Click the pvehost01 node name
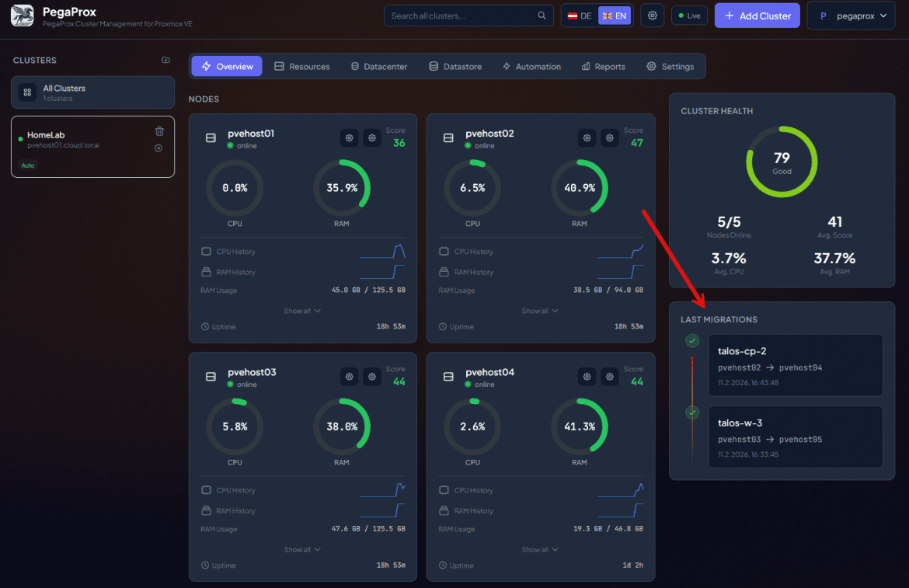This screenshot has height=588, width=909. click(251, 134)
